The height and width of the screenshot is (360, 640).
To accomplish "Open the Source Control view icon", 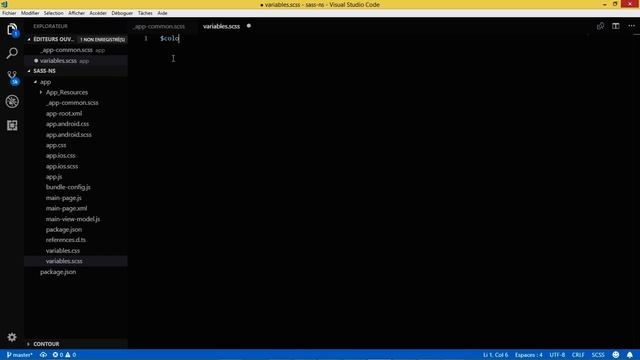I will (x=12, y=77).
